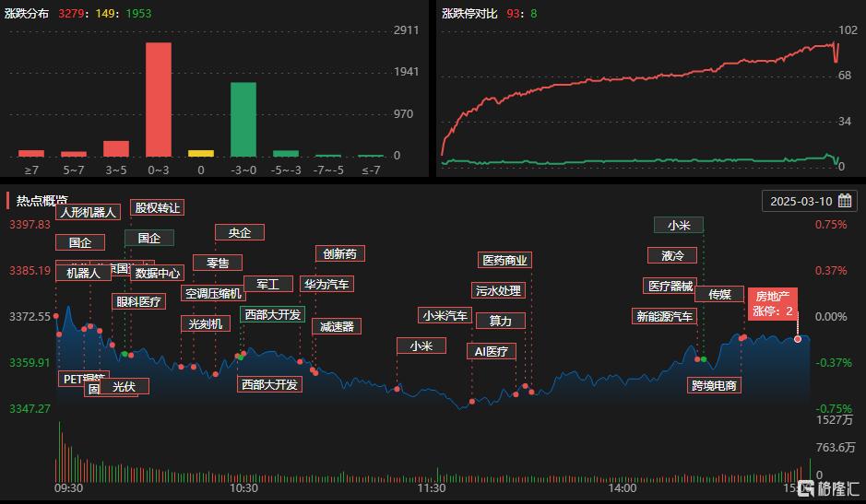The height and width of the screenshot is (504, 866).
Task: Click the end-of-day marker dot on index line
Action: click(798, 339)
